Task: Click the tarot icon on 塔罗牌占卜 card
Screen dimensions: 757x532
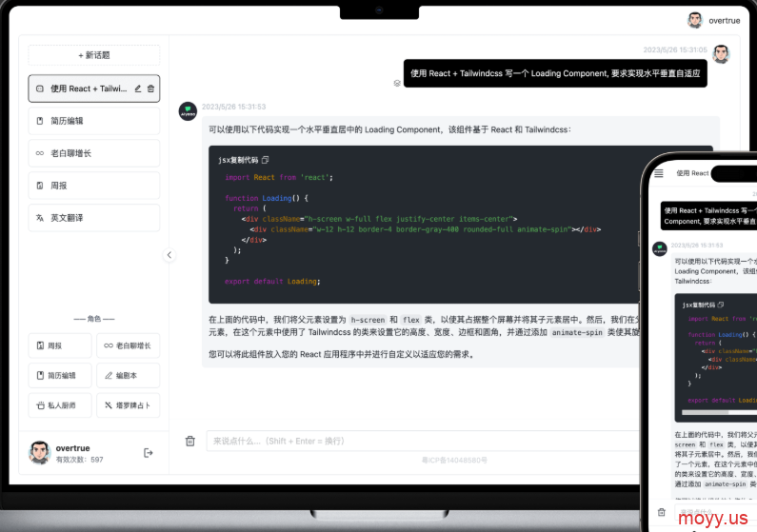Action: [x=109, y=405]
